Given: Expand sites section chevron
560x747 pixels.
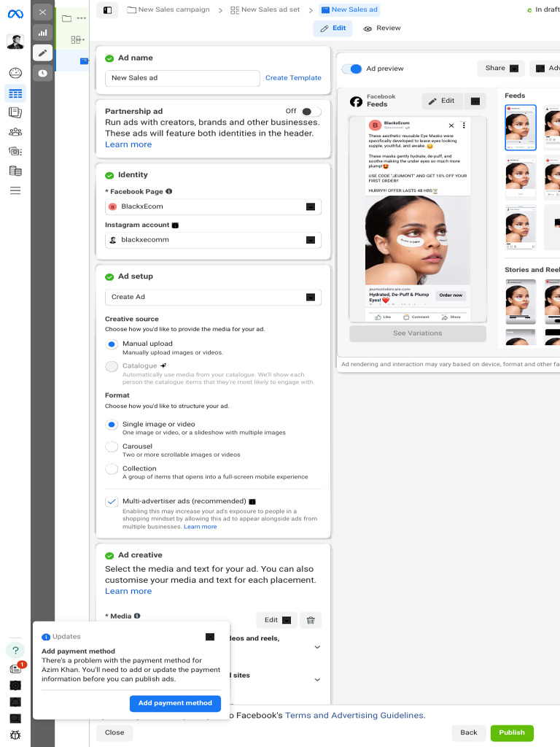Looking at the screenshot, I should tap(317, 680).
